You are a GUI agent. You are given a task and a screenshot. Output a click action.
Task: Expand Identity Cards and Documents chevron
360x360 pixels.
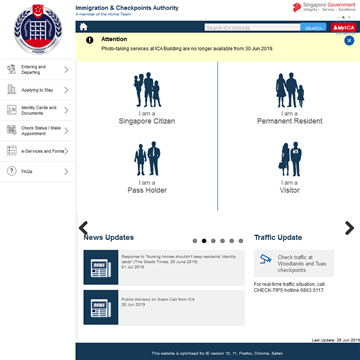[66, 110]
